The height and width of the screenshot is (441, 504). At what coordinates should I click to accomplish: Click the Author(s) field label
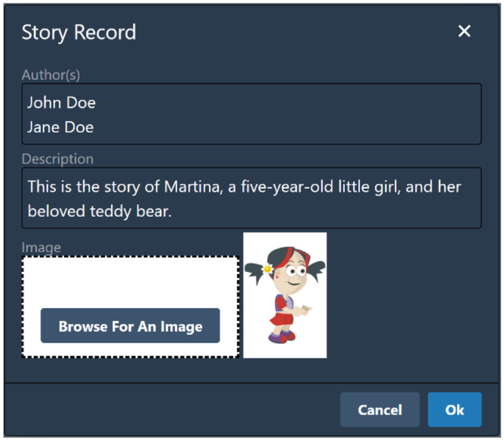[51, 75]
